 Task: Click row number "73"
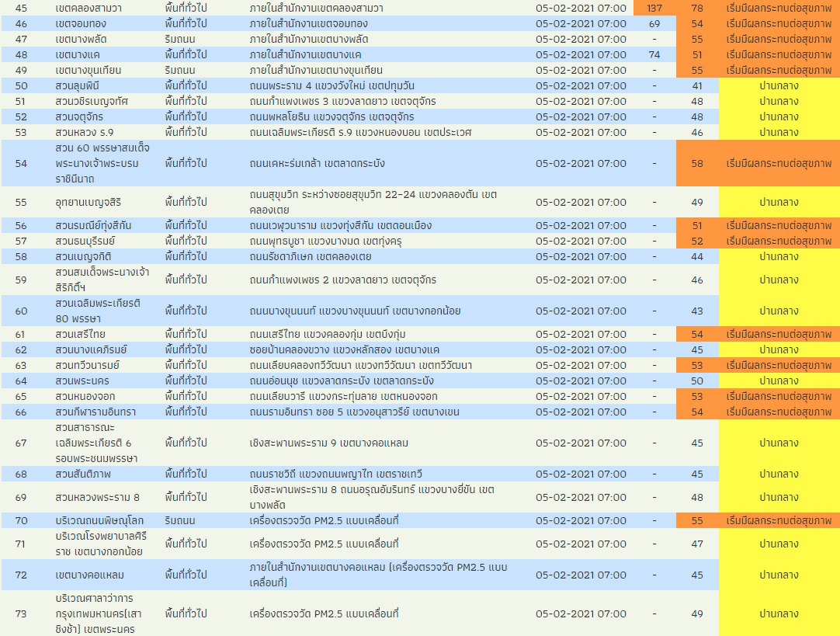tap(21, 614)
